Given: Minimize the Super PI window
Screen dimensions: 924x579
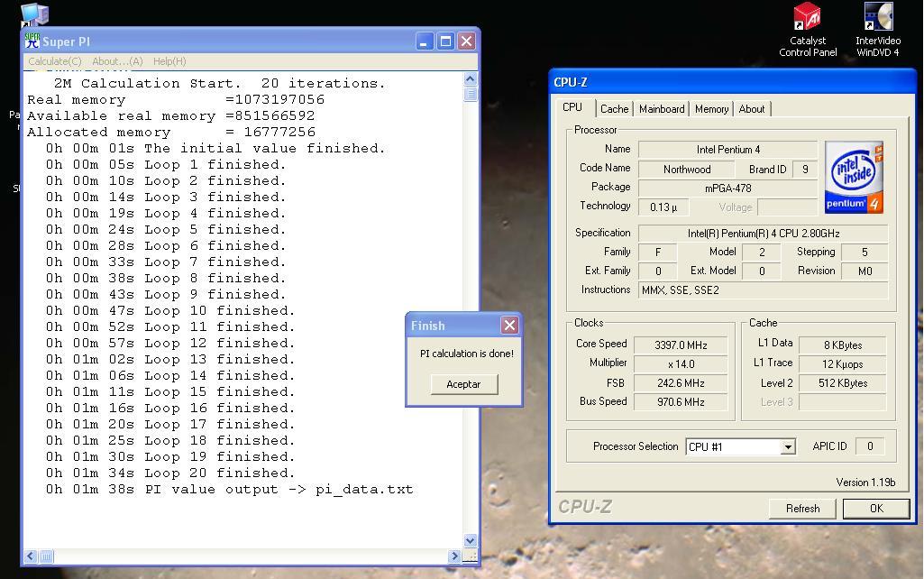Looking at the screenshot, I should tap(425, 41).
